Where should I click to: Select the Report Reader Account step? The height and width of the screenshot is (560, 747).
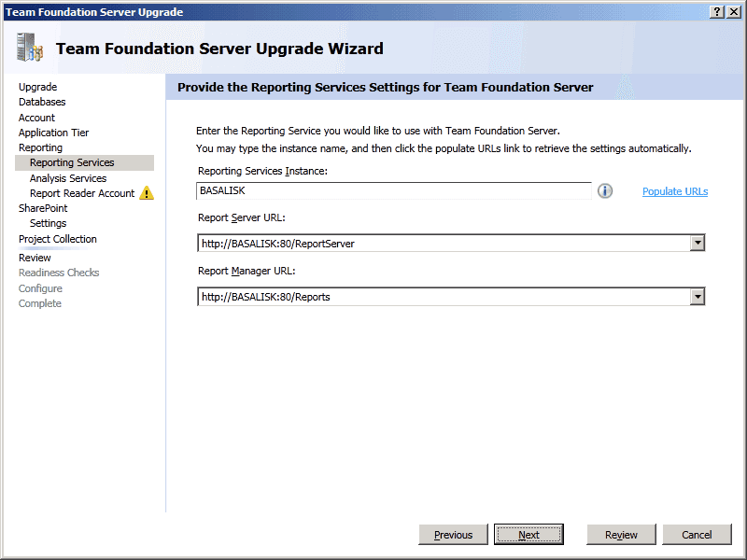[82, 193]
